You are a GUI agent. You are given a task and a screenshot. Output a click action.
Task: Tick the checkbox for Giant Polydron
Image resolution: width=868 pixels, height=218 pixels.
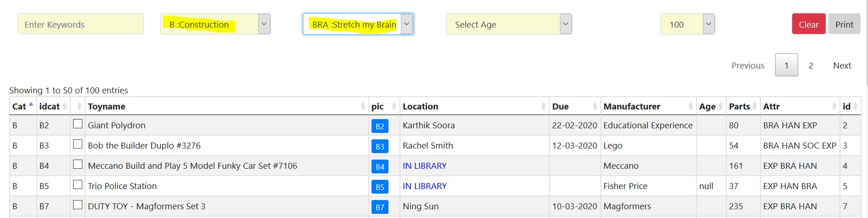pos(78,124)
